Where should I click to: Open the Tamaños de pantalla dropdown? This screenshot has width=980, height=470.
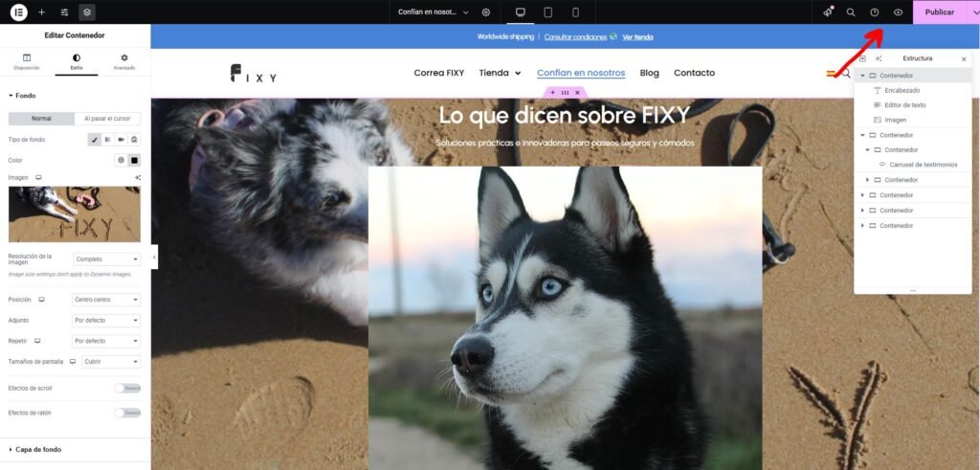[x=110, y=362]
